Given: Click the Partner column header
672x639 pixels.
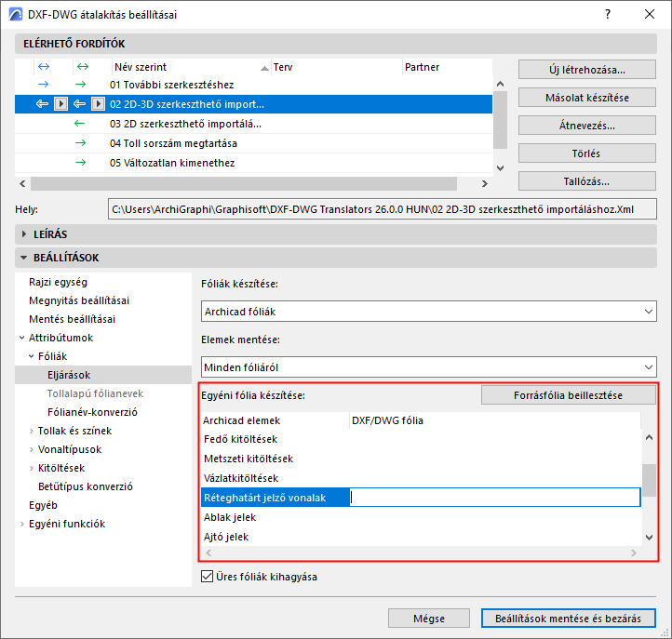Looking at the screenshot, I should [447, 67].
